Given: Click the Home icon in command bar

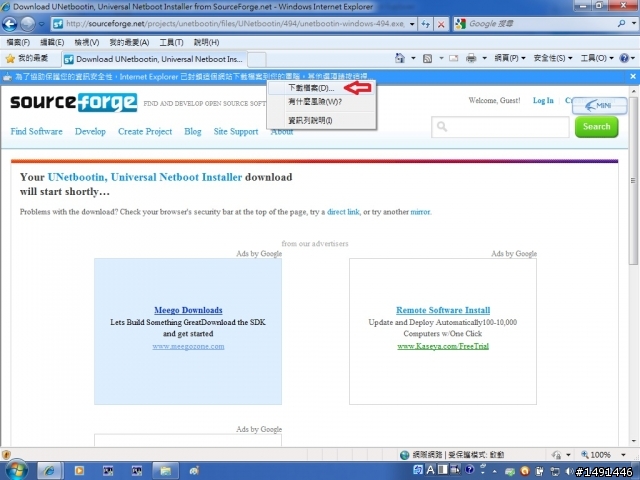Looking at the screenshot, I should click(x=400, y=58).
